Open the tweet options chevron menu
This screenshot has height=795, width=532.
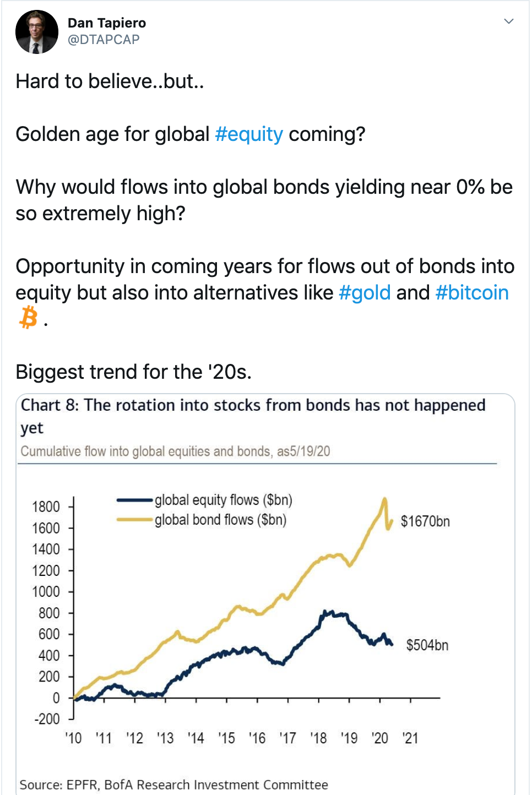[x=509, y=21]
